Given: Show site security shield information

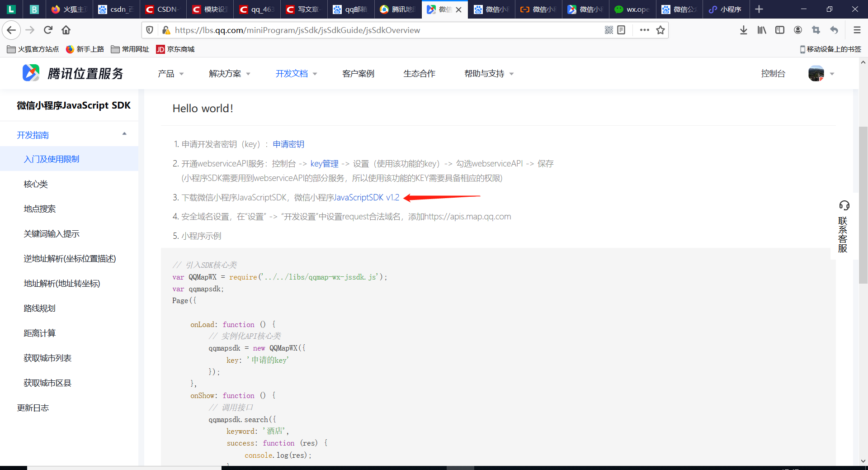Looking at the screenshot, I should [150, 30].
